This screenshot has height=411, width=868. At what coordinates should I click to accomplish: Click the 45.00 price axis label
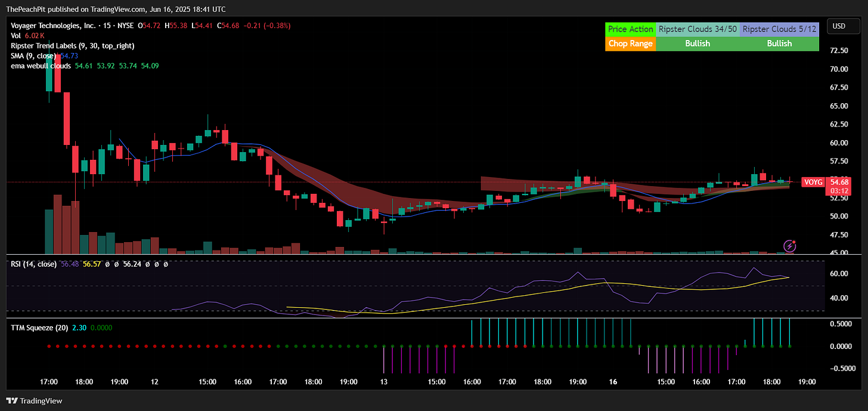tap(839, 252)
